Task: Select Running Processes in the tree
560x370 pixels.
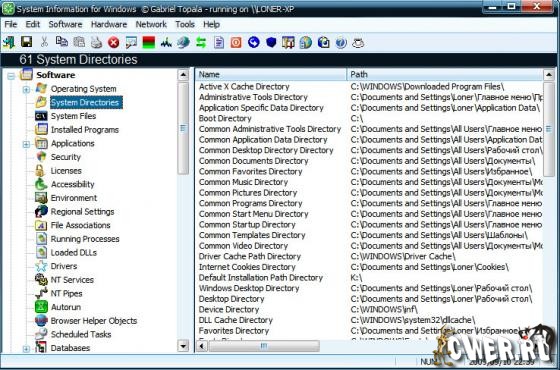Action: point(85,239)
